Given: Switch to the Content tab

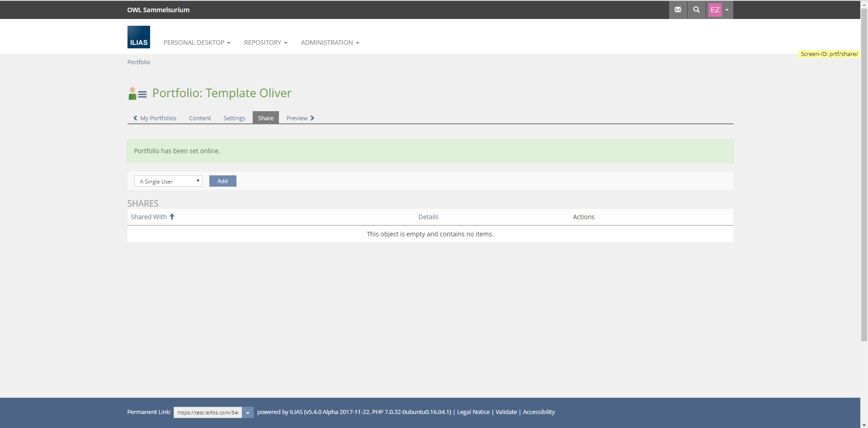Looking at the screenshot, I should click(200, 118).
